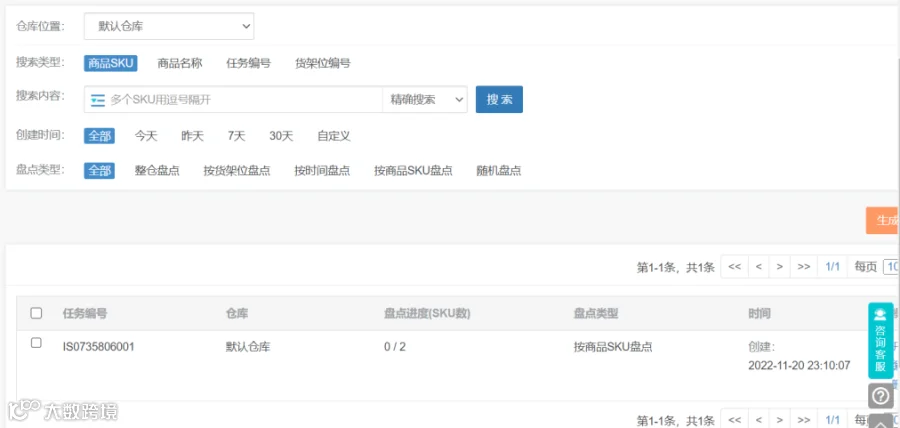The image size is (900, 428).
Task: Focus the 多个SKU用逗号隔开 search input
Action: tap(244, 100)
